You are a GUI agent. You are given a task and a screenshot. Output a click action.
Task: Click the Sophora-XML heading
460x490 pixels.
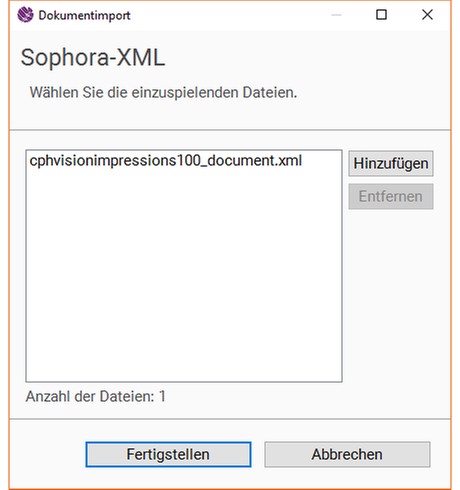(x=93, y=58)
